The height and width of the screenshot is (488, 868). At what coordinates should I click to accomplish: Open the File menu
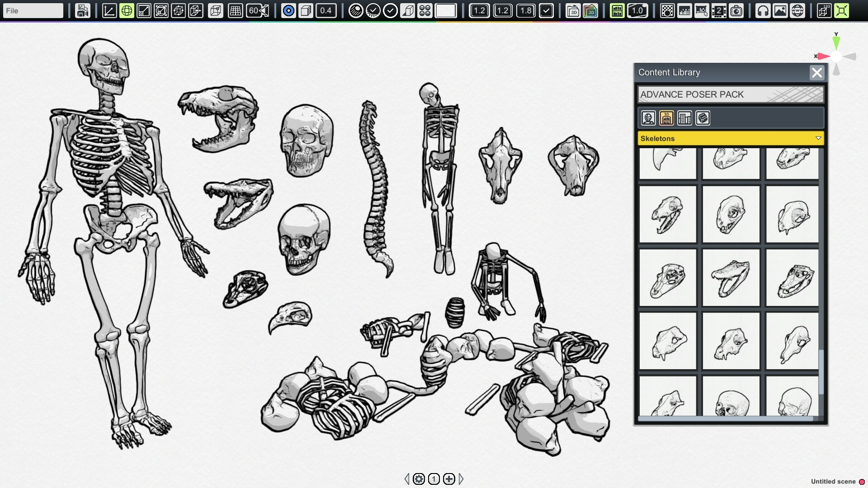33,10
